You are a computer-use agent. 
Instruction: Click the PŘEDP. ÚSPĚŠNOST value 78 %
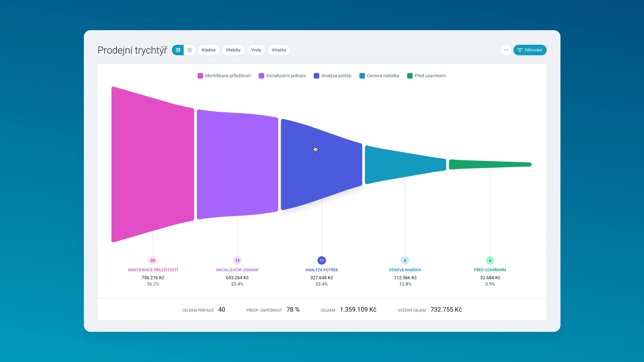tap(293, 310)
